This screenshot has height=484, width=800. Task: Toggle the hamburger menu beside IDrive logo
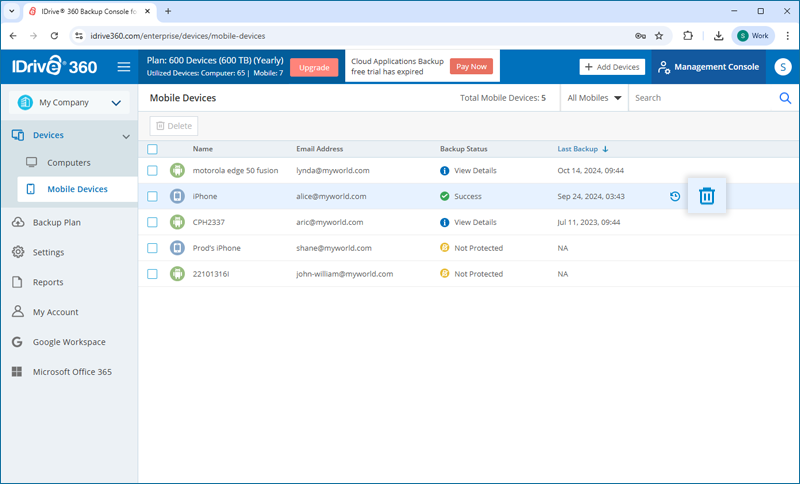124,67
